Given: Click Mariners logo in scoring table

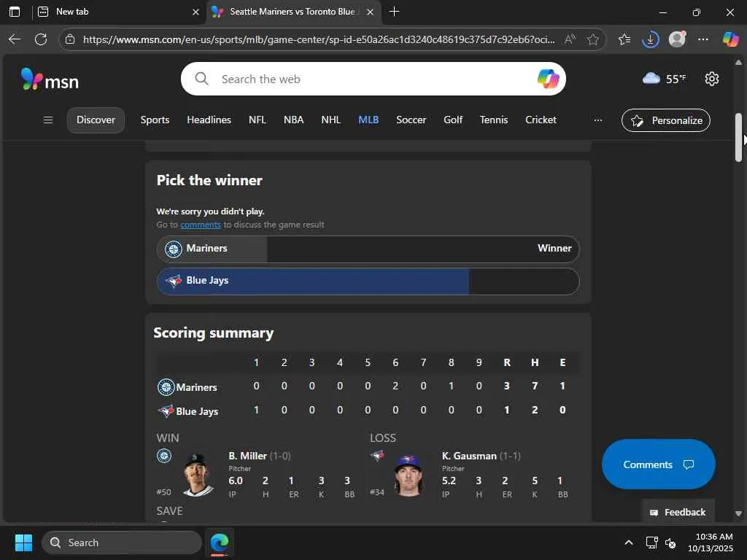Looking at the screenshot, I should point(166,387).
